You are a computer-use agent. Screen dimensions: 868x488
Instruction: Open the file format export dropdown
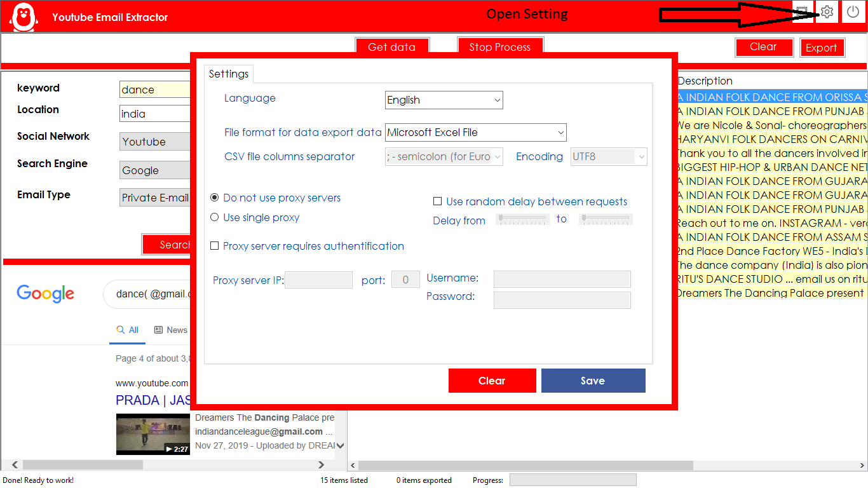pyautogui.click(x=475, y=132)
